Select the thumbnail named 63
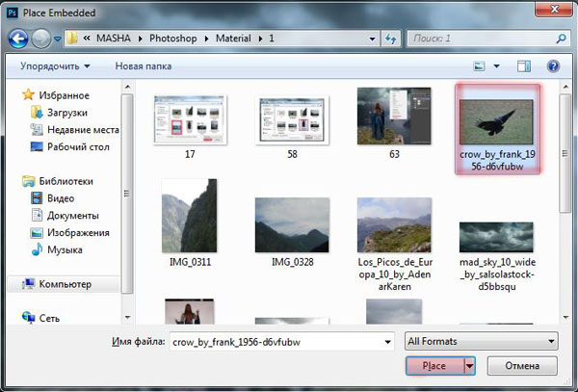The height and width of the screenshot is (392, 578). coord(394,116)
